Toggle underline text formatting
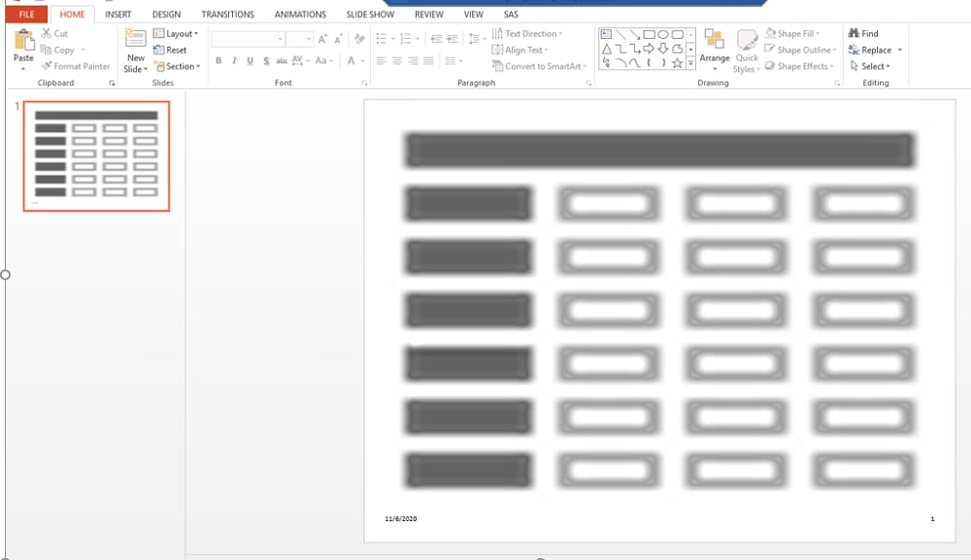The height and width of the screenshot is (560, 971). click(x=250, y=61)
